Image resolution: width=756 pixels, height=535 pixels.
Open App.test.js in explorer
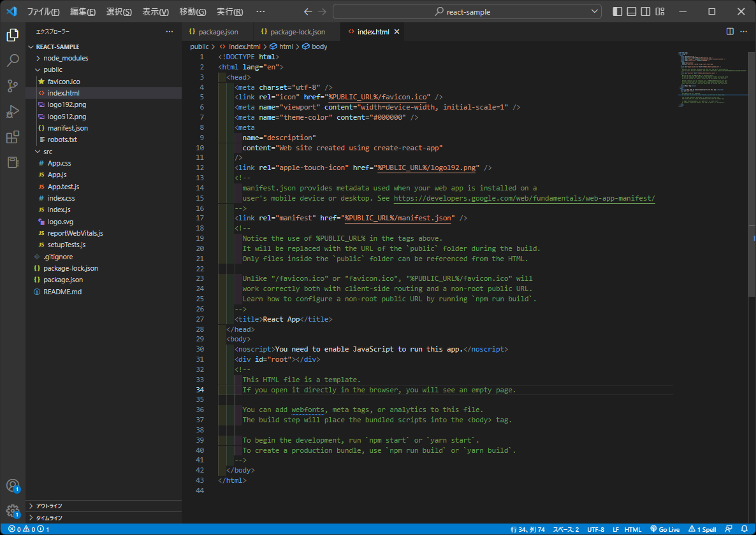click(x=104, y=187)
